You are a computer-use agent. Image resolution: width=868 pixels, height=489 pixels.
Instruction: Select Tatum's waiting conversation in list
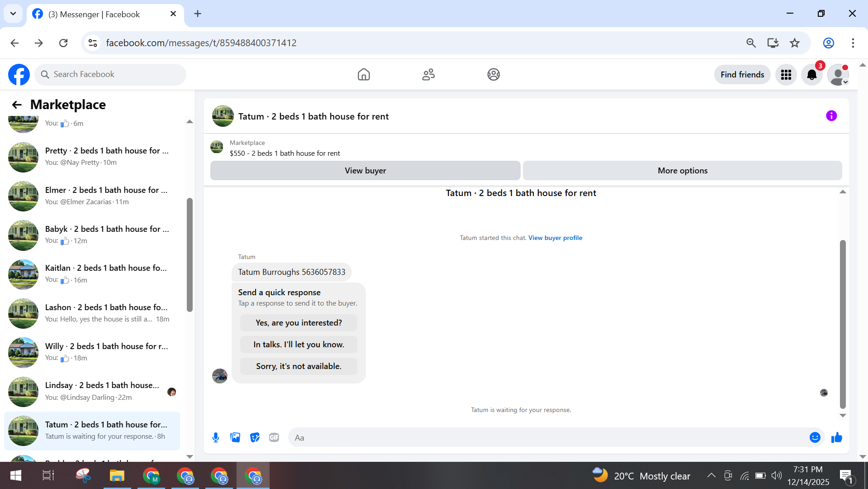point(92,431)
